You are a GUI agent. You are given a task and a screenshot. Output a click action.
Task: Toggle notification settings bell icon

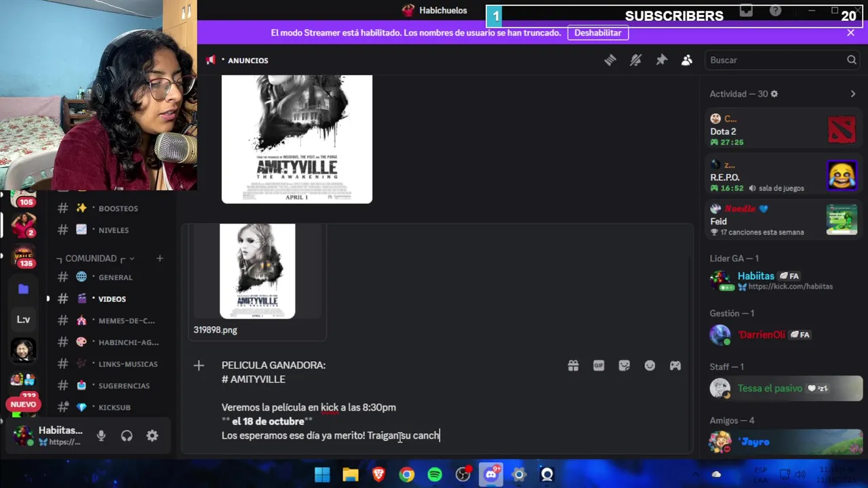[x=635, y=60]
